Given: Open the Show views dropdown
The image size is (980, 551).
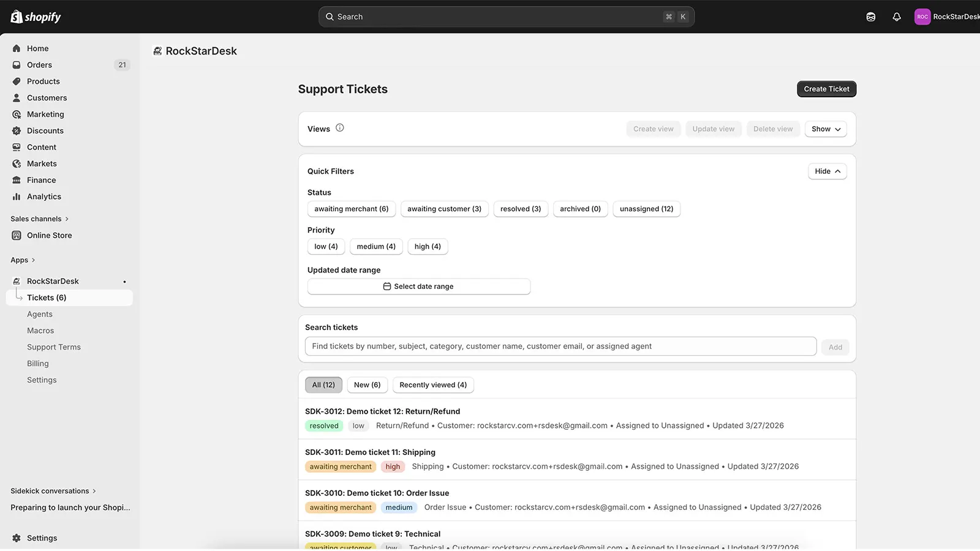Looking at the screenshot, I should coord(826,129).
